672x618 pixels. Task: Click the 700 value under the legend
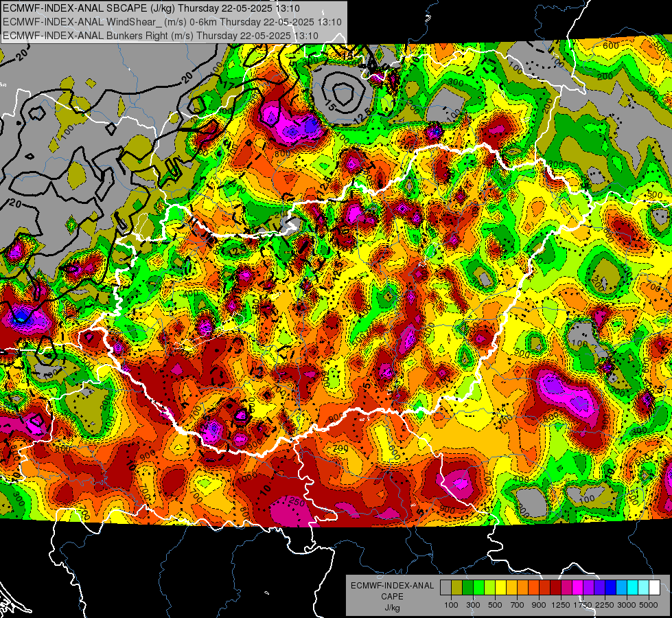(x=518, y=605)
